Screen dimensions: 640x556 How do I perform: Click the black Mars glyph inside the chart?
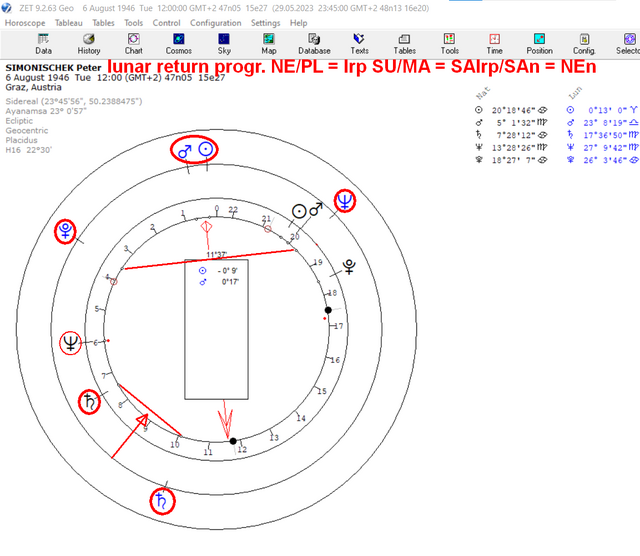coord(316,209)
